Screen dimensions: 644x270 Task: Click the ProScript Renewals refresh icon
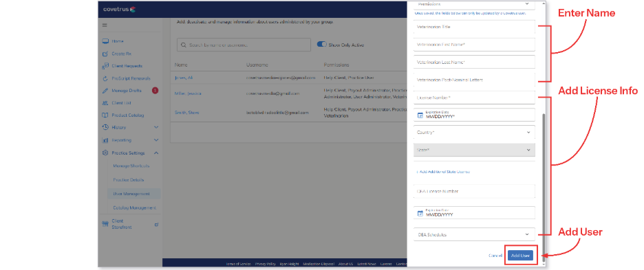(x=105, y=78)
